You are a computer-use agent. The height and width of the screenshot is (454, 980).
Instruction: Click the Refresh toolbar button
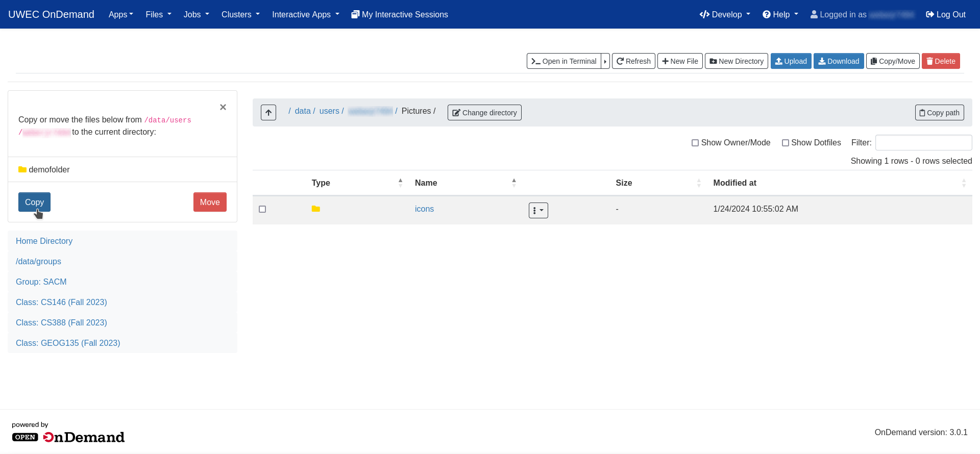(633, 61)
